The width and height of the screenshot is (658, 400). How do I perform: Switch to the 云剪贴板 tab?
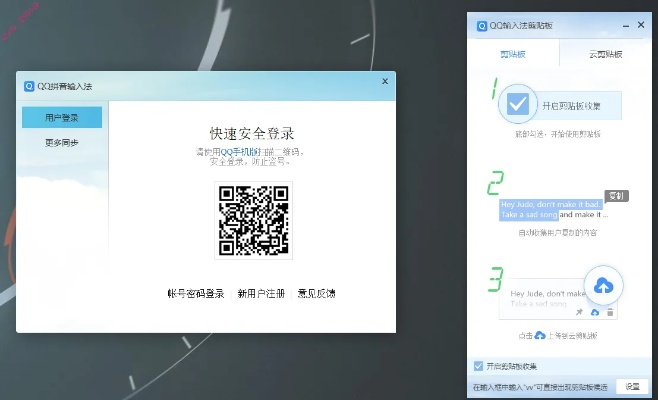605,54
